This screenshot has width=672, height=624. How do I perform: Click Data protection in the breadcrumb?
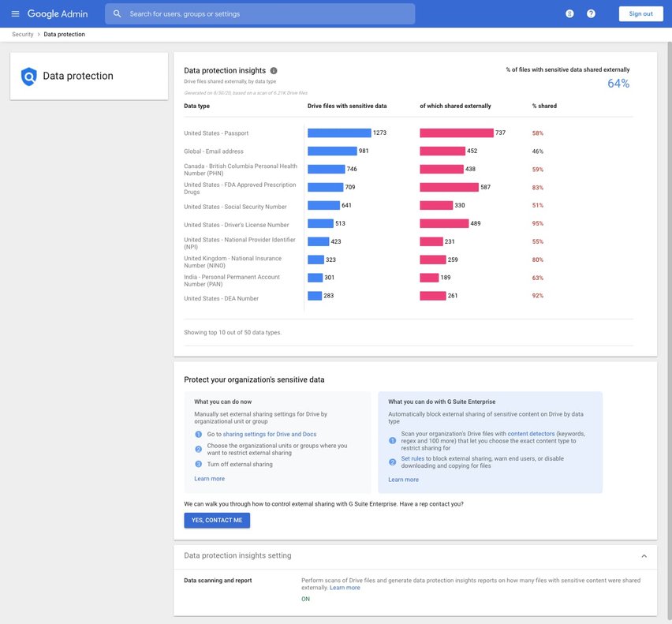coord(65,34)
